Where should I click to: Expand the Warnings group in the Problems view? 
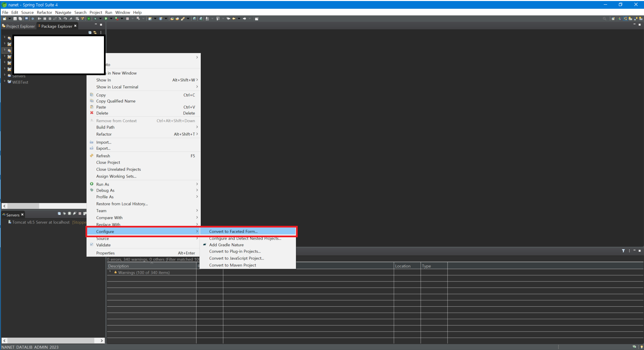(110, 272)
